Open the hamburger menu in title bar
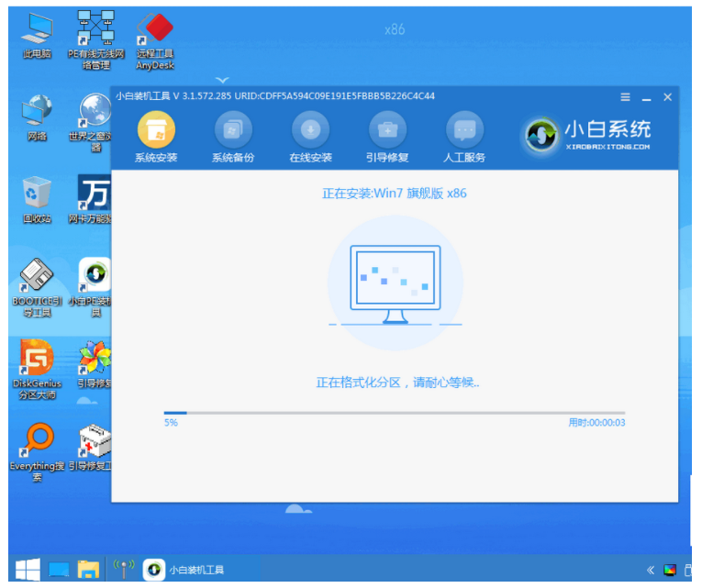The image size is (702, 588). pos(625,97)
